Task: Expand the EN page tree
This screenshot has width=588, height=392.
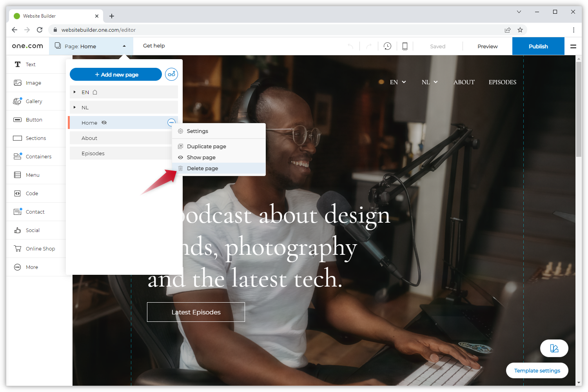Action: tap(74, 92)
